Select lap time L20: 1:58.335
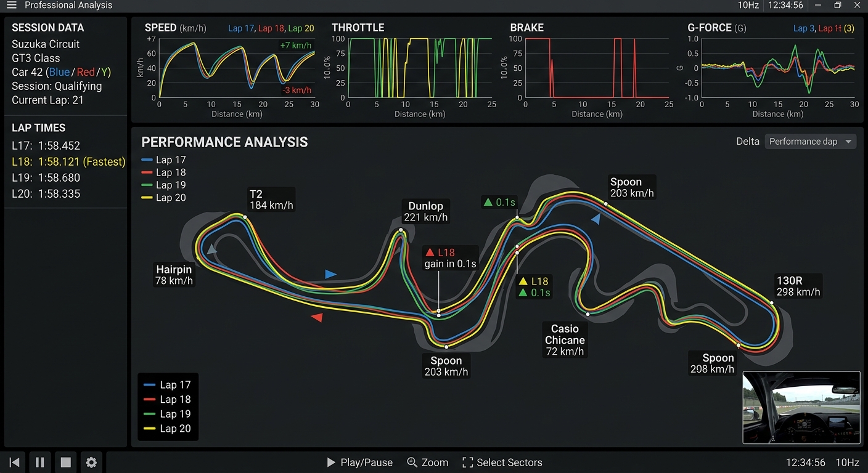Viewport: 868px width, 473px height. tap(46, 194)
